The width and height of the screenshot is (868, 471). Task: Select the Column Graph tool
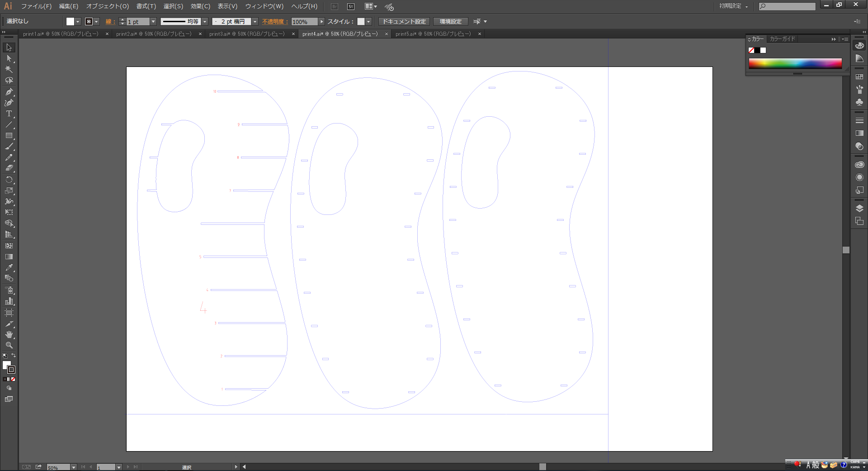point(9,301)
